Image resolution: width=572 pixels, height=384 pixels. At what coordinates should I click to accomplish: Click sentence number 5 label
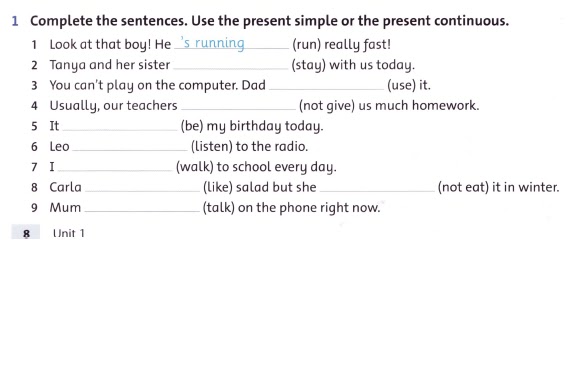coord(34,127)
